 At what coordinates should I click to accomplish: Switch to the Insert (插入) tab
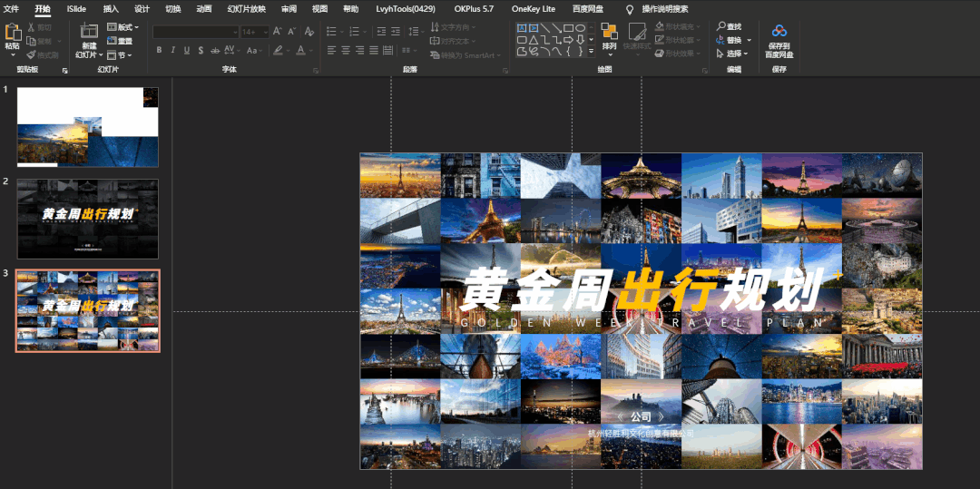click(x=111, y=9)
